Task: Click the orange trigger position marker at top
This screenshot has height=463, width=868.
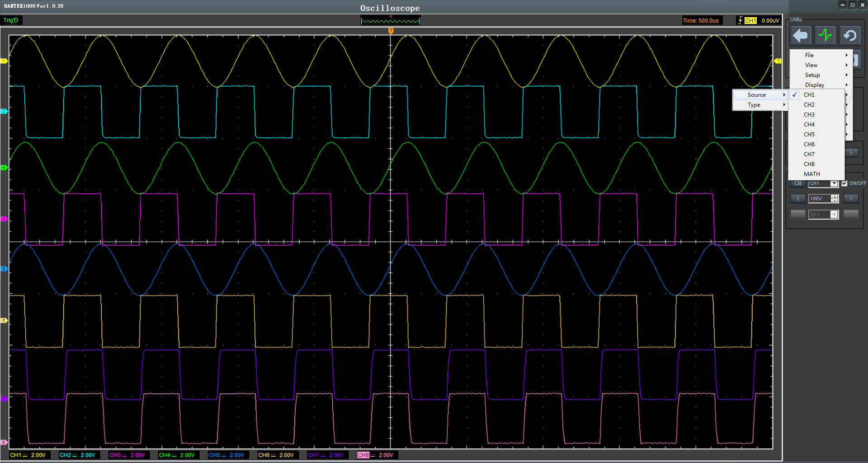Action: [x=391, y=31]
